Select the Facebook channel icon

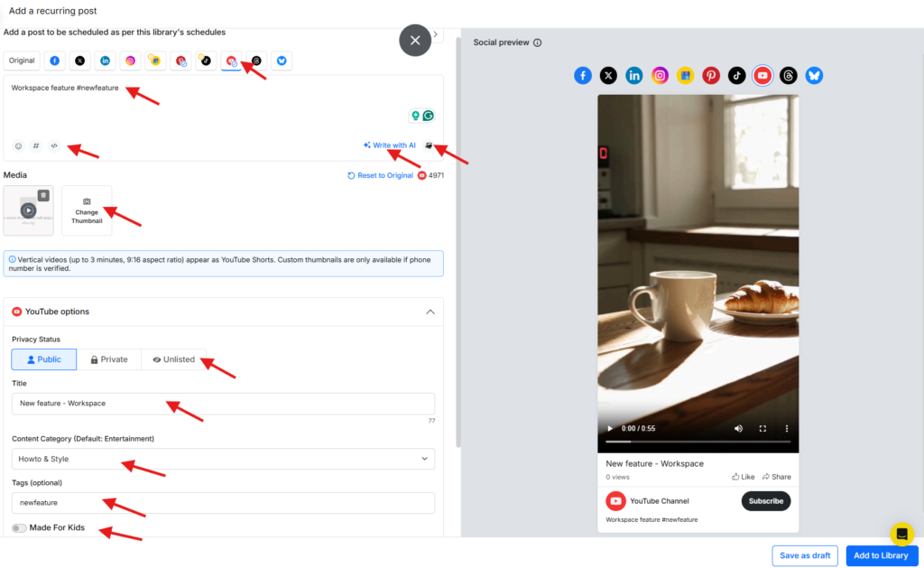coord(56,61)
